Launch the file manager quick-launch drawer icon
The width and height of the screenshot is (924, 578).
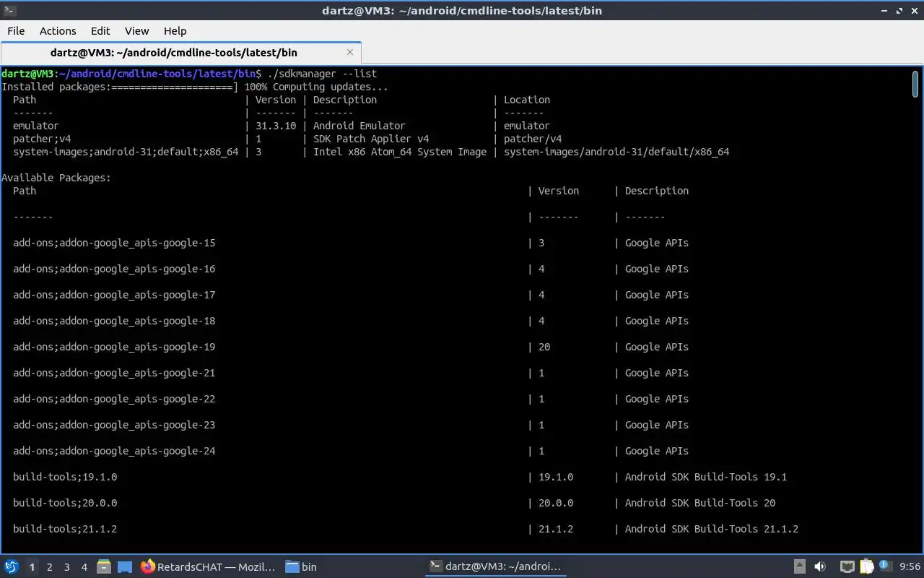[x=103, y=566]
